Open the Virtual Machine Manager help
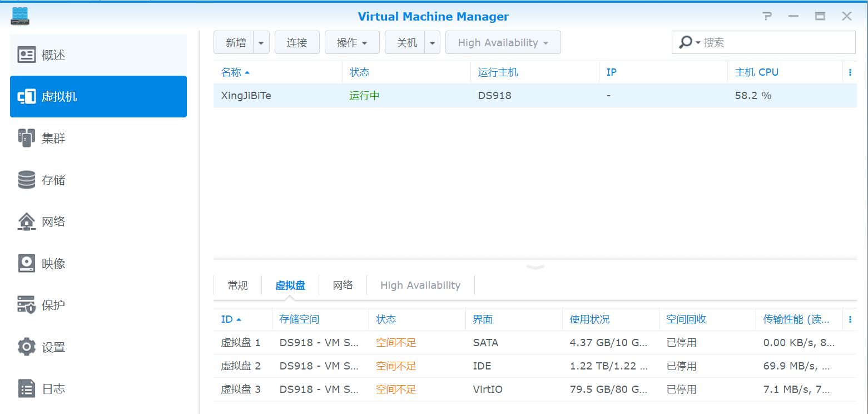The width and height of the screenshot is (868, 414). click(766, 17)
